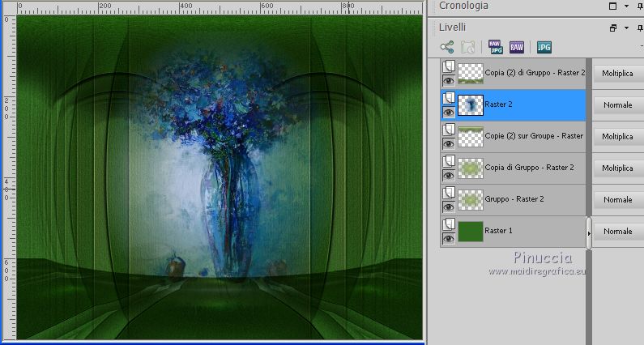Viewport: 644px width, 345px height.
Task: Click the vertical ruler near 200 mark
Action: [8, 108]
